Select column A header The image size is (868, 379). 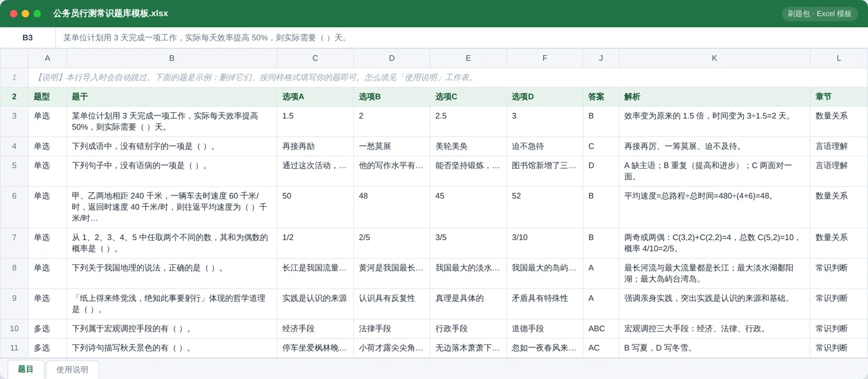47,58
